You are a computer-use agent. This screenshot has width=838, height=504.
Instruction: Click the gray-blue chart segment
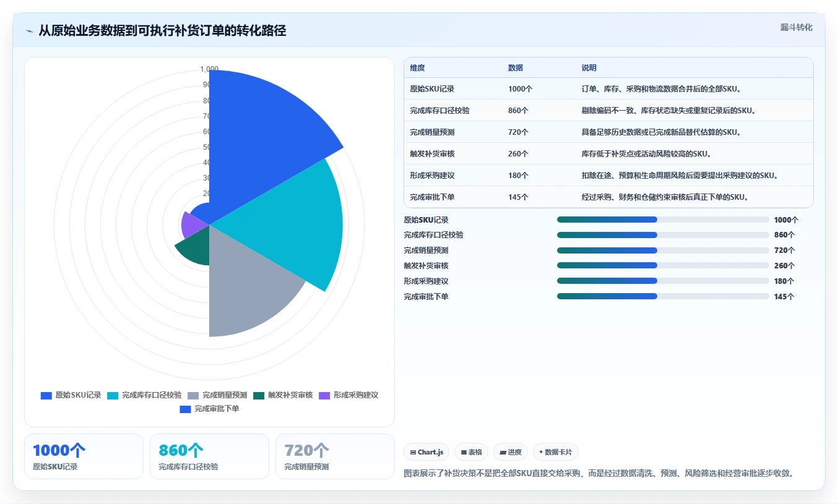(x=248, y=291)
